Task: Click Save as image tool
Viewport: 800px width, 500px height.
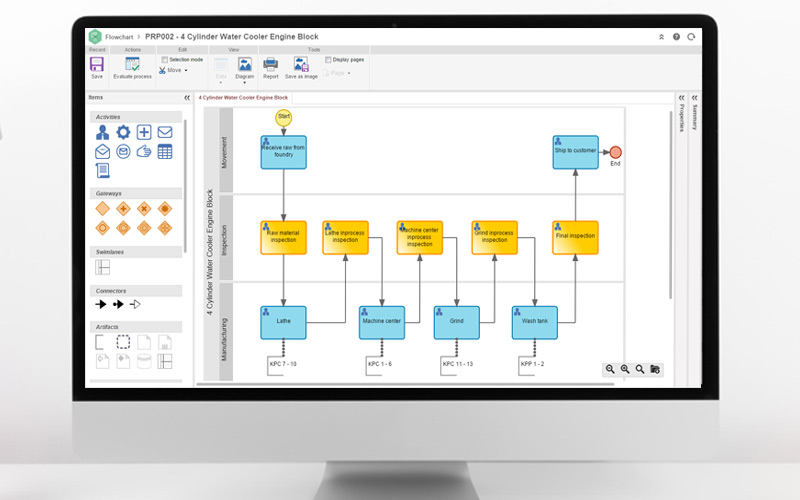Action: coord(302,67)
